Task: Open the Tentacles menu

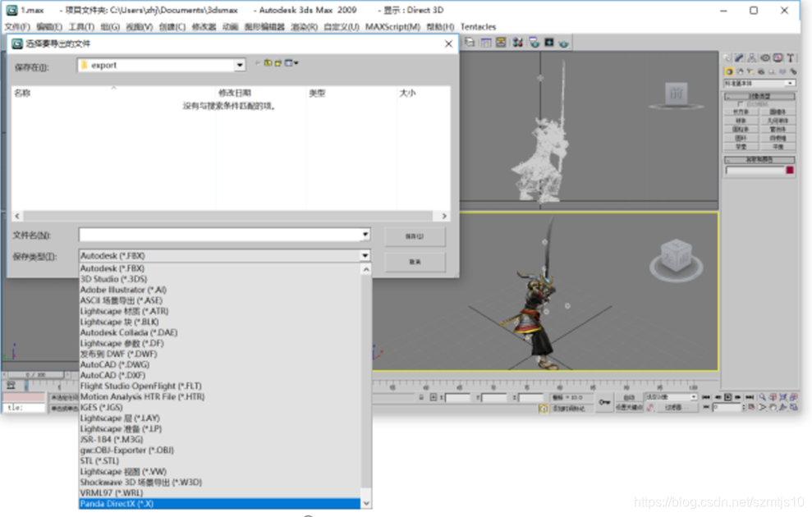Action: pyautogui.click(x=478, y=27)
